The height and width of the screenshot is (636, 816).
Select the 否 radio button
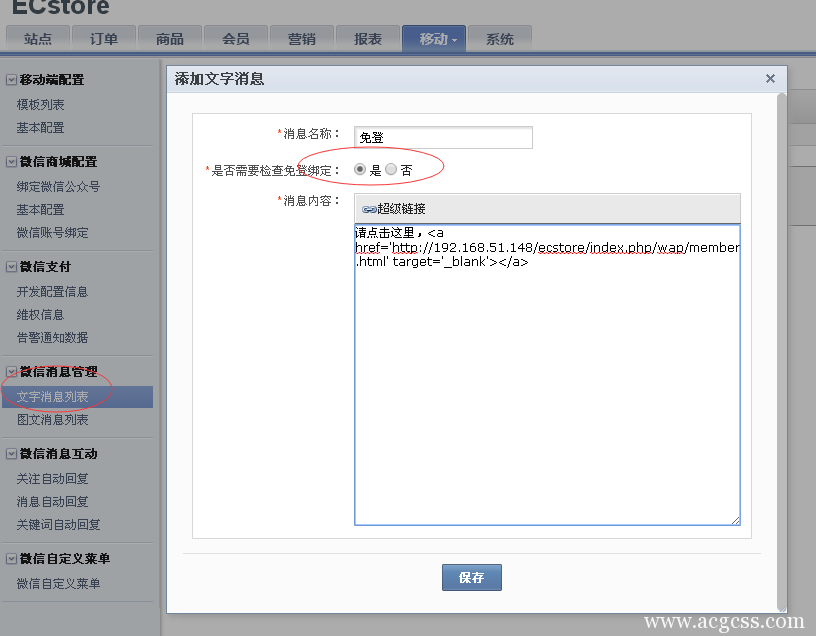pyautogui.click(x=391, y=170)
